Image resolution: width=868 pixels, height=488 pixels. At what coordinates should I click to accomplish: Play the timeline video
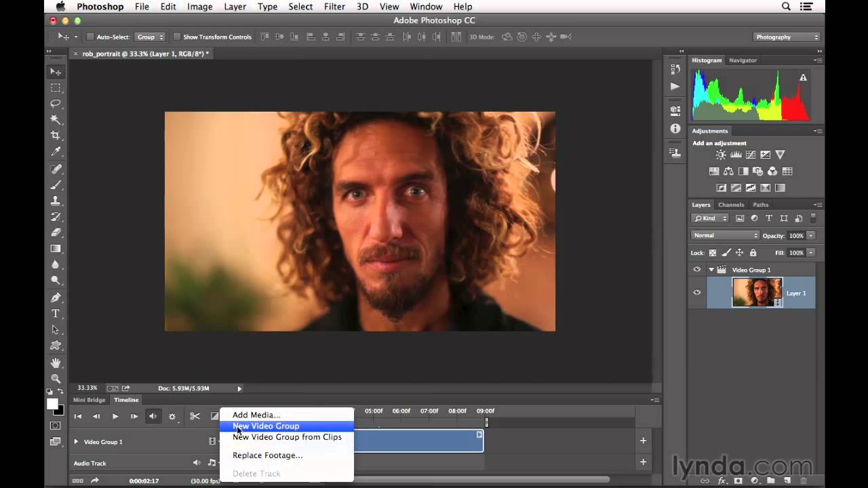[115, 416]
